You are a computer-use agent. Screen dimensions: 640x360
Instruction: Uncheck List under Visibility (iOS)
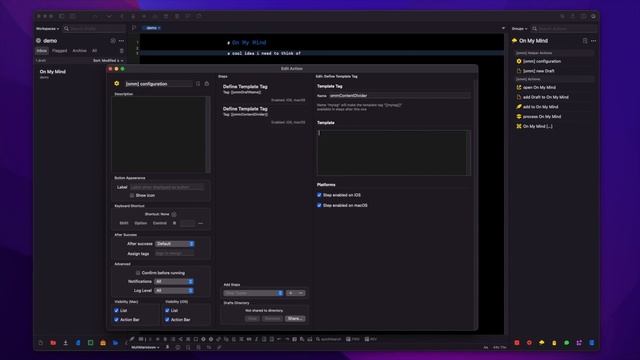coord(167,311)
